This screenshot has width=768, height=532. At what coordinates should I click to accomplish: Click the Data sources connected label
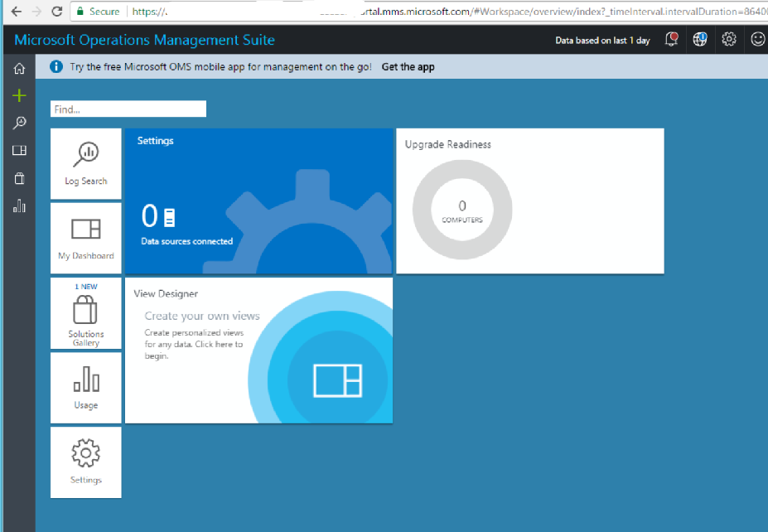tap(187, 241)
